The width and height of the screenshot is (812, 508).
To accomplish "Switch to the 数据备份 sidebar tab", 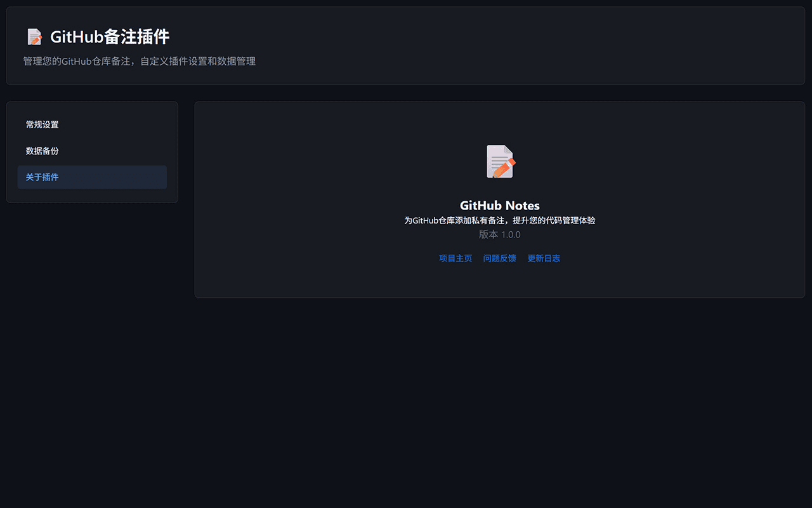I will coord(92,151).
